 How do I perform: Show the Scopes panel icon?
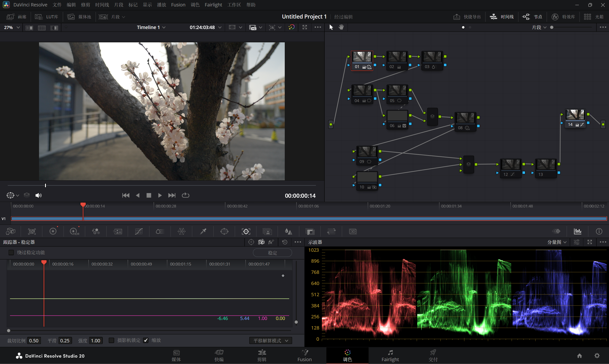(578, 231)
